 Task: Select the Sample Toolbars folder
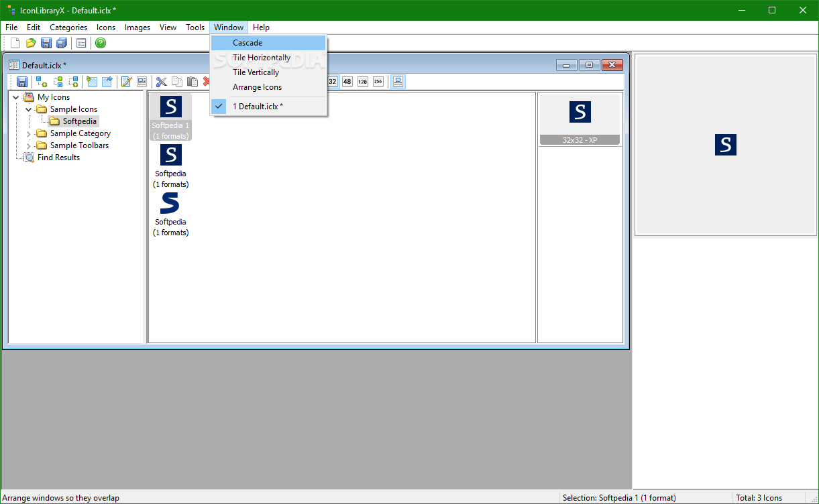(x=79, y=145)
